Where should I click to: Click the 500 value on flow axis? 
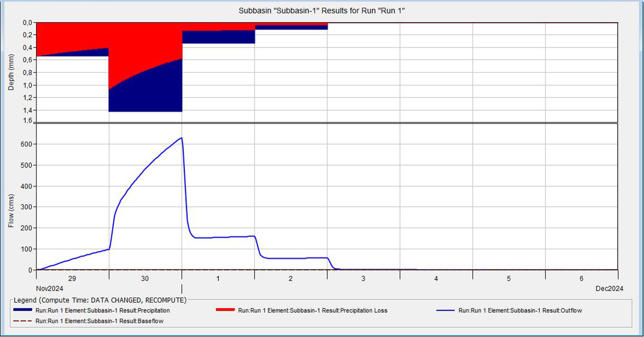pos(27,165)
